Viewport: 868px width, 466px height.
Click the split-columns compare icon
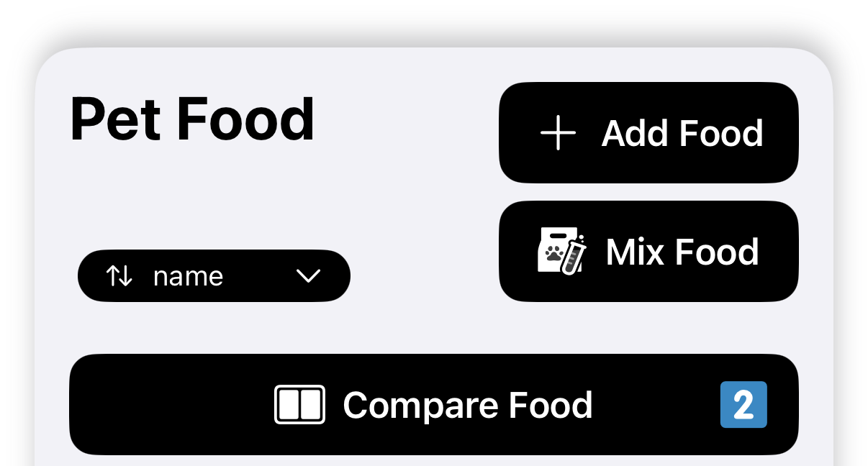tap(299, 404)
